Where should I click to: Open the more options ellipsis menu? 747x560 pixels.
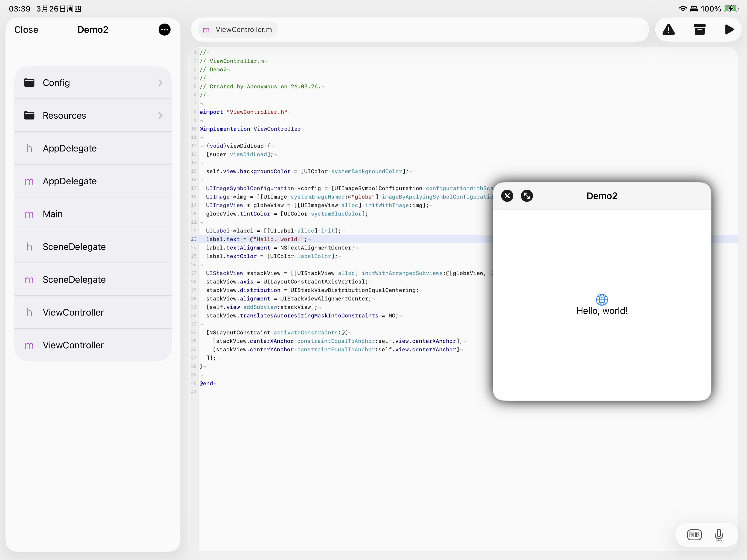coord(164,30)
